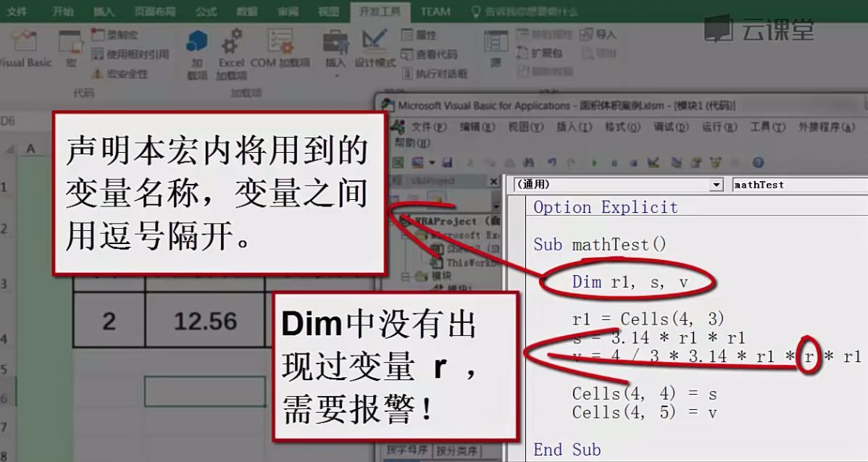Toggle Design Mode icon in VBA toolbar
Screen dimensions: 868x462
(654, 163)
